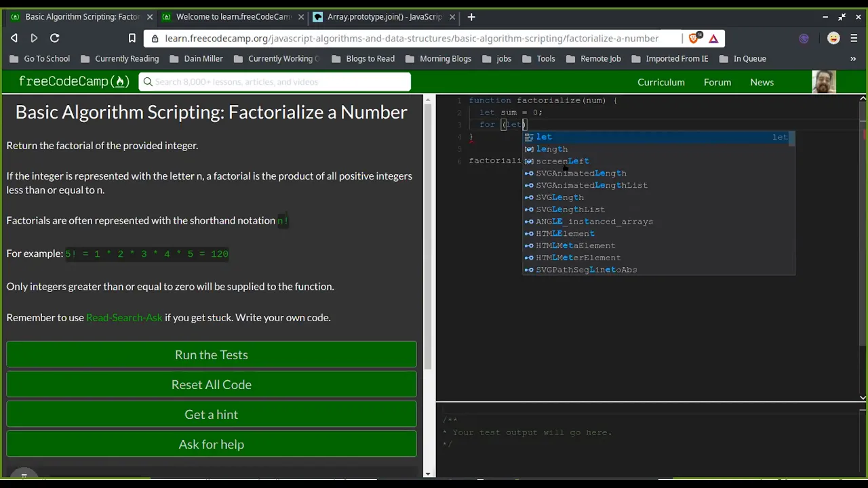This screenshot has height=488, width=868.
Task: Close the Array.prototype.join() tab
Action: [x=451, y=17]
